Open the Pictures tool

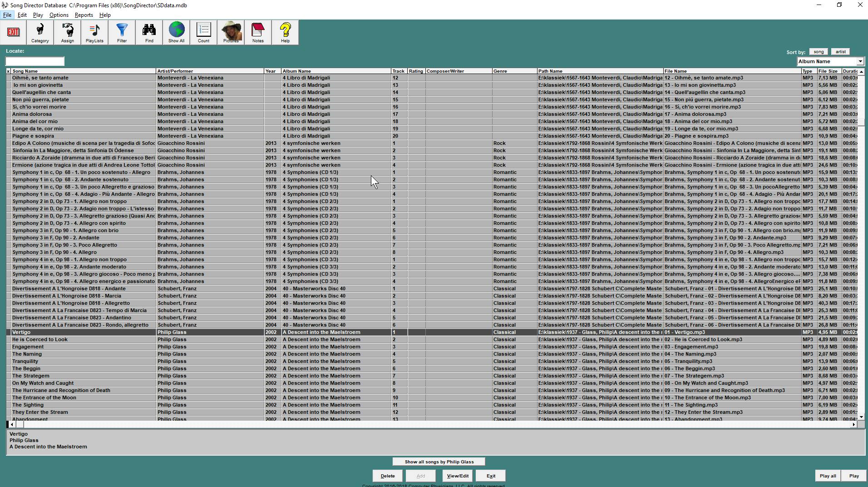click(231, 32)
